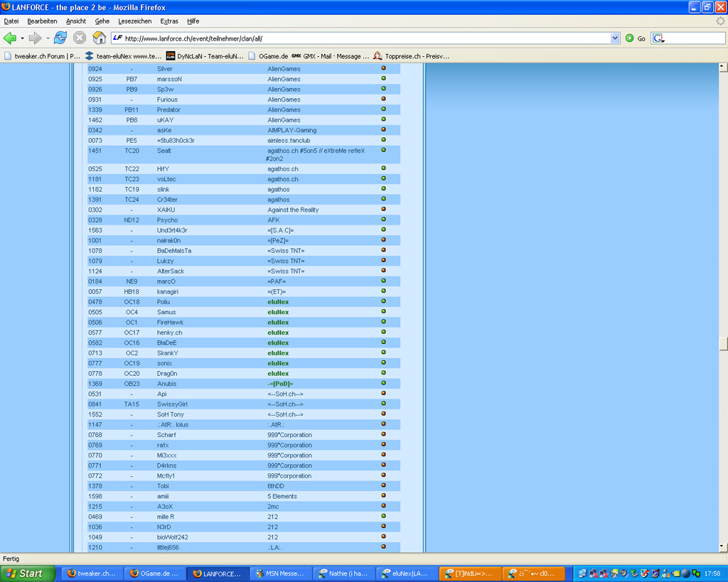
Task: Open the back history dropdown arrow
Action: click(22, 38)
